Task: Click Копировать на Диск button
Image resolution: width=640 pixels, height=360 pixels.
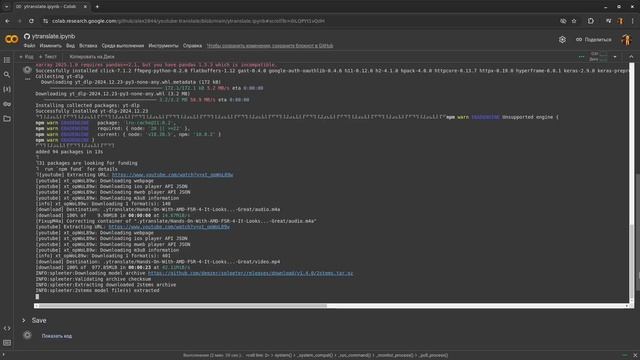Action: 92,57
